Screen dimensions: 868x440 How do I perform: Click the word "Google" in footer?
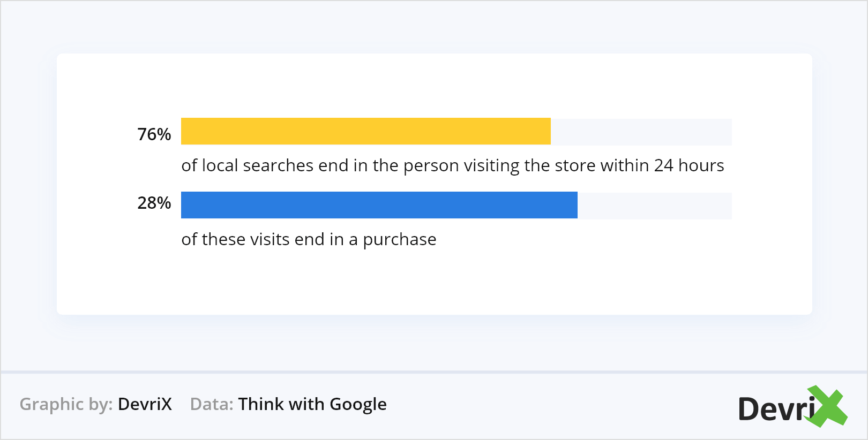(x=358, y=404)
